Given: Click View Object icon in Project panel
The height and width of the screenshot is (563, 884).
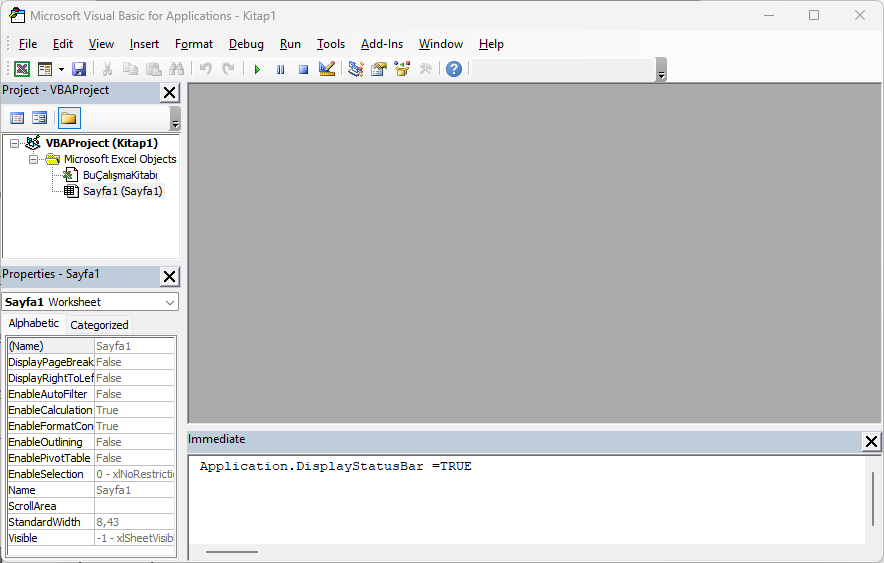Looking at the screenshot, I should tap(39, 118).
